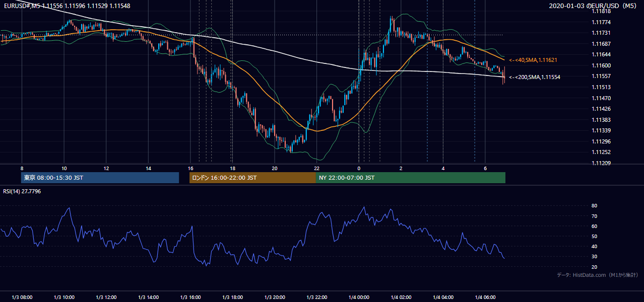Click price axis value 1.11296
This screenshot has width=644, height=302.
pyautogui.click(x=601, y=141)
